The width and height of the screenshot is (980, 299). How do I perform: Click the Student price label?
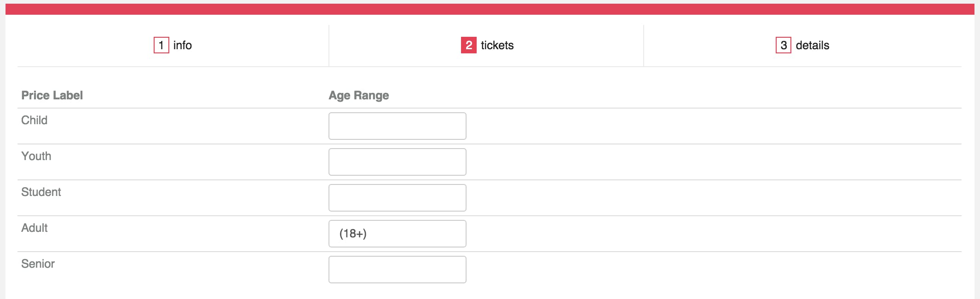coord(41,192)
